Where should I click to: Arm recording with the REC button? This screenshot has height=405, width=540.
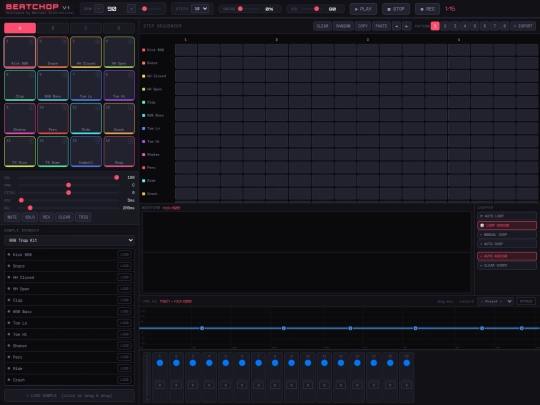pos(427,9)
